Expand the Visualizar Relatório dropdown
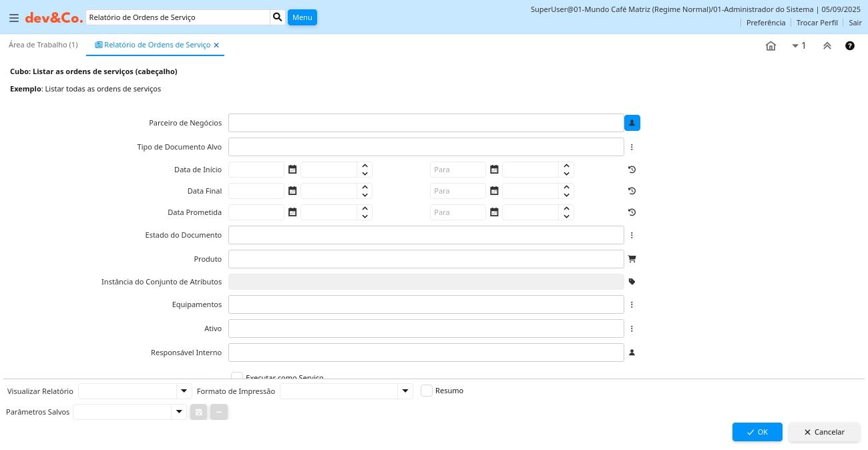868x450 pixels. pos(184,391)
